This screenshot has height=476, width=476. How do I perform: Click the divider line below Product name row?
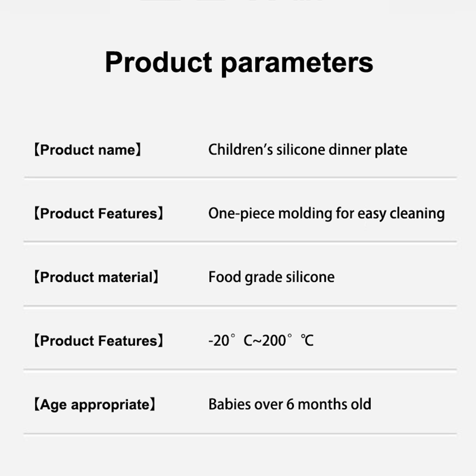(x=240, y=178)
